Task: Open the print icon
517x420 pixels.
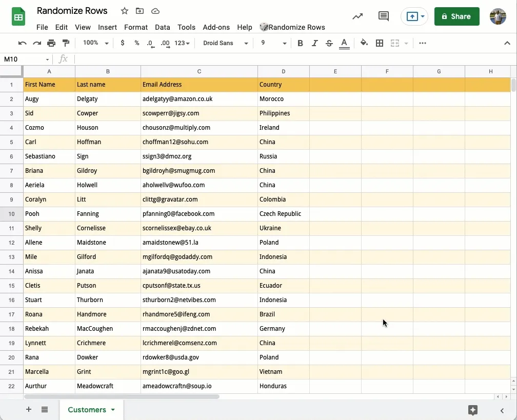Action: tap(51, 43)
